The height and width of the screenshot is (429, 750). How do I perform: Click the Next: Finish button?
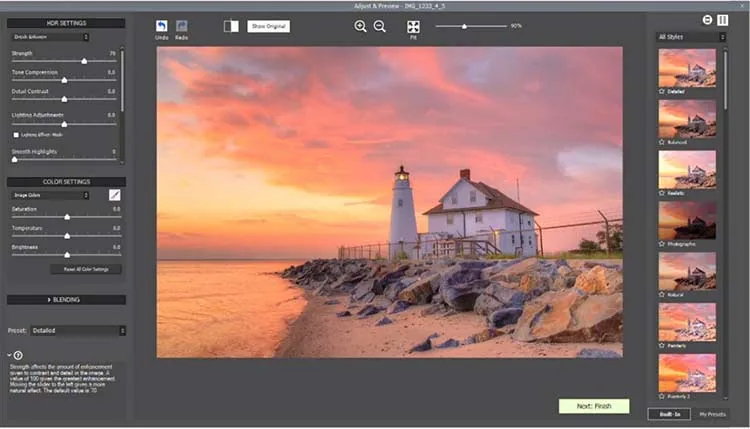[594, 406]
